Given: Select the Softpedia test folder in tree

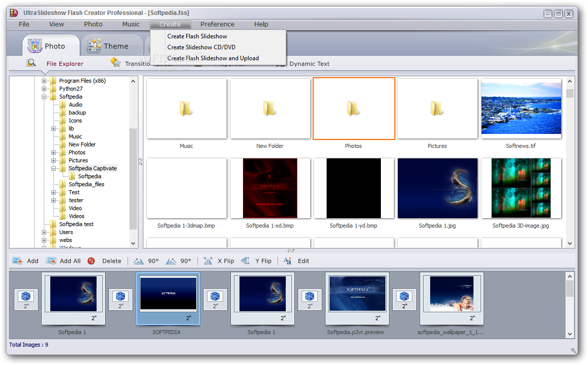Looking at the screenshot, I should [76, 224].
